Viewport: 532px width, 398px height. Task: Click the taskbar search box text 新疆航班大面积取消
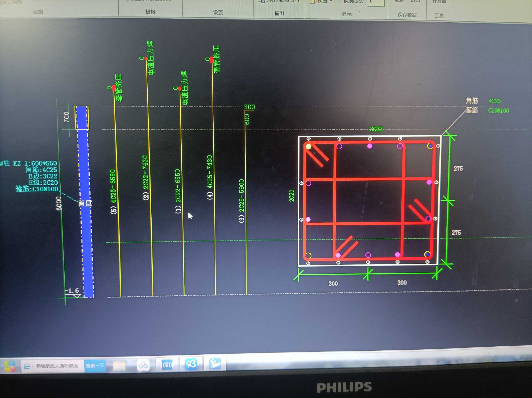pos(57,366)
